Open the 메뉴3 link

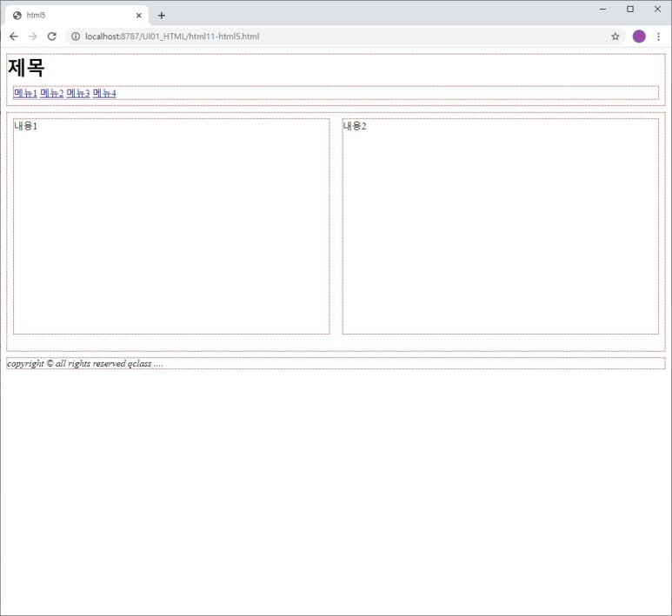click(x=78, y=93)
